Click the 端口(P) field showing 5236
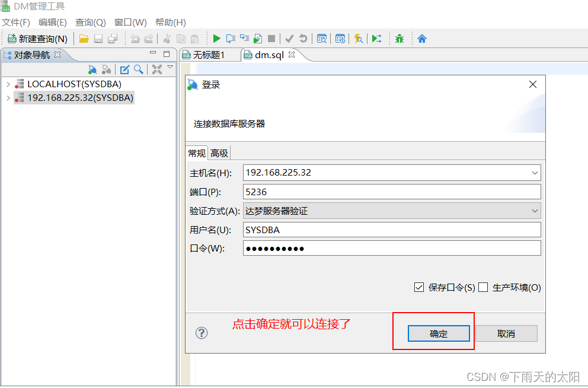The height and width of the screenshot is (388, 588). (392, 192)
